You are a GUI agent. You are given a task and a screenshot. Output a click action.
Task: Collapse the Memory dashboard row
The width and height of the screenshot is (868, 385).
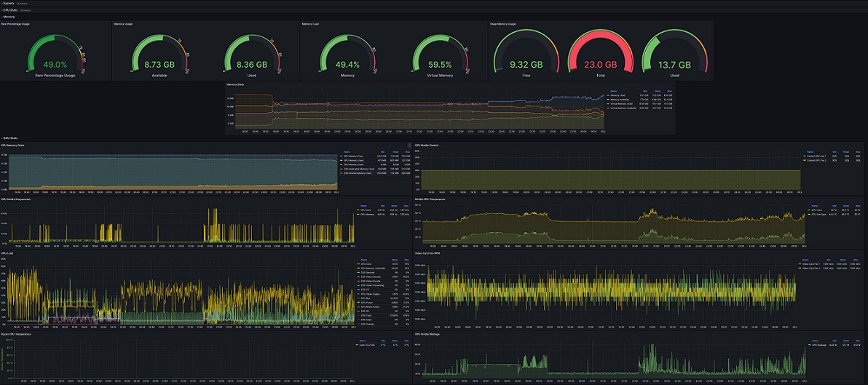click(x=9, y=17)
